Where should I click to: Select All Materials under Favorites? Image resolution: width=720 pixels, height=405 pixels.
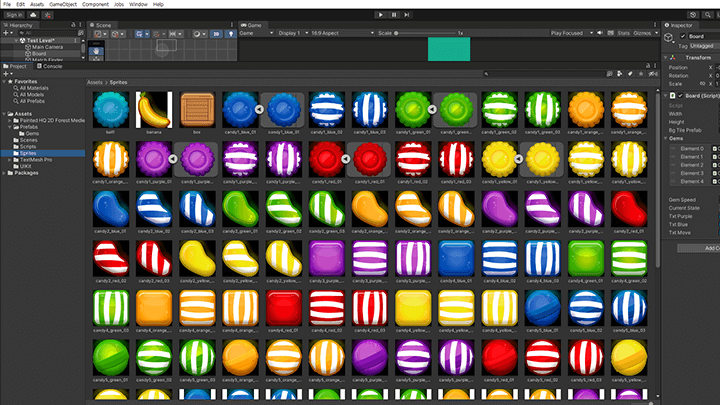34,88
